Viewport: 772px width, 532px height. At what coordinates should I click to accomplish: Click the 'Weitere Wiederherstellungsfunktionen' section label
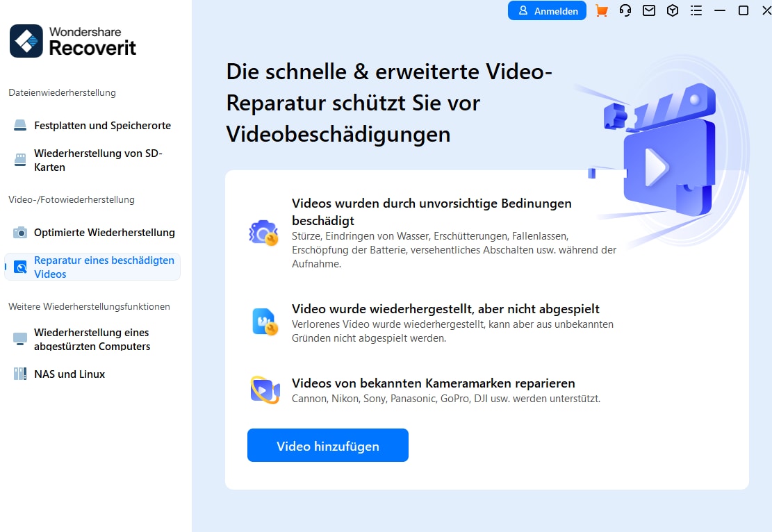pos(89,306)
